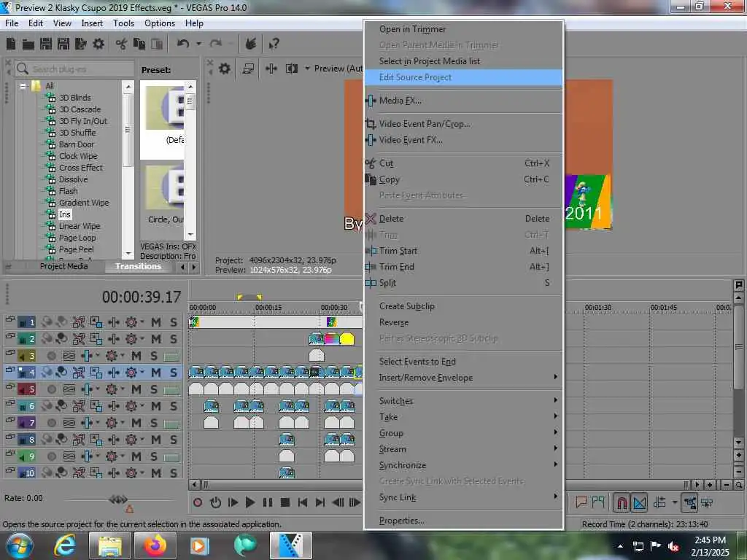Solo track 4 with S button
This screenshot has height=560, width=747.
pyautogui.click(x=174, y=373)
